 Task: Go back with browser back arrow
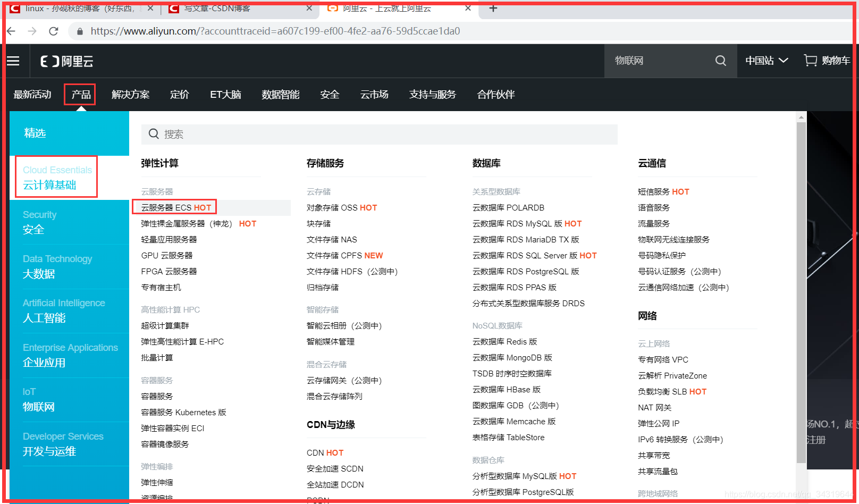[x=11, y=31]
